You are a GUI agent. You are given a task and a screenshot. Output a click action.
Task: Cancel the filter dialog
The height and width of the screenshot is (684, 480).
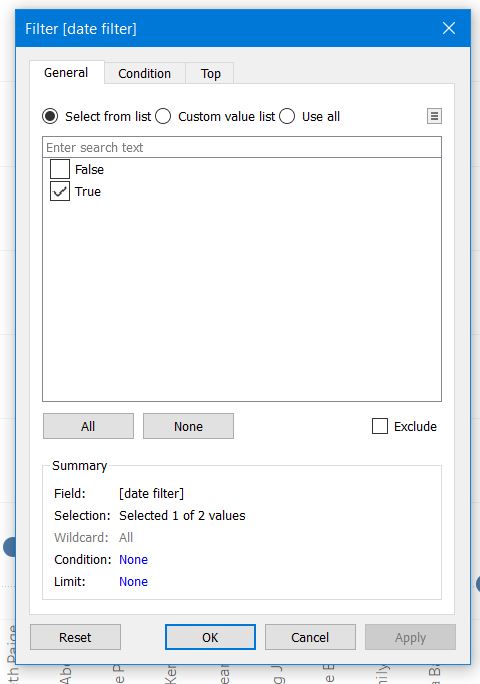click(310, 637)
